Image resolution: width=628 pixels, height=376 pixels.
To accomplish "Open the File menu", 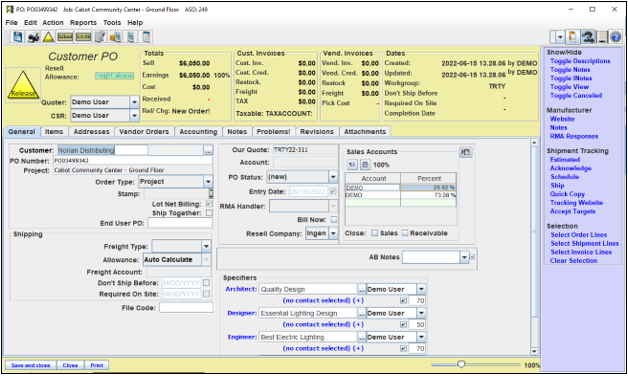I will 11,22.
